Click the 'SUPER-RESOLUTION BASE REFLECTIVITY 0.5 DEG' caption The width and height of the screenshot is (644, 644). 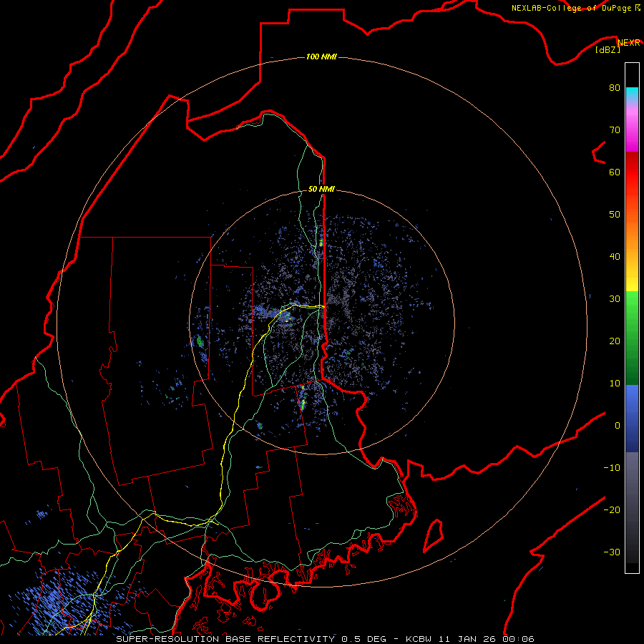(251, 639)
